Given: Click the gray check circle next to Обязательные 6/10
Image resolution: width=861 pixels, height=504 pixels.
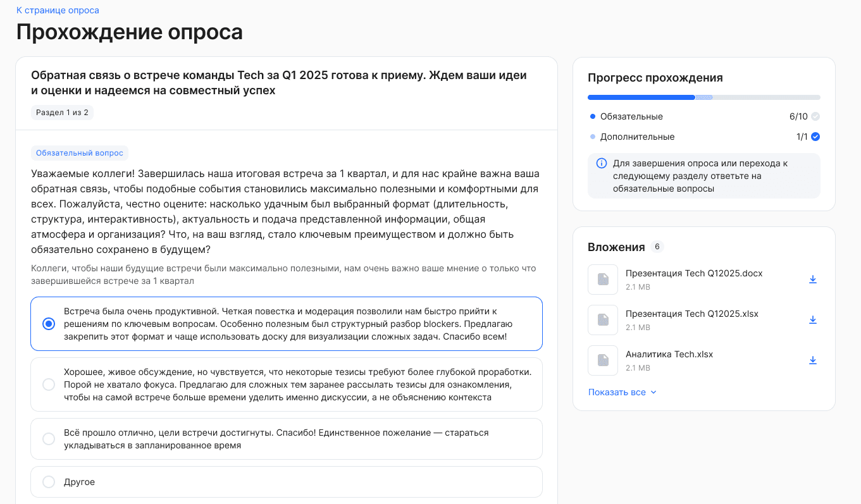Looking at the screenshot, I should (815, 116).
